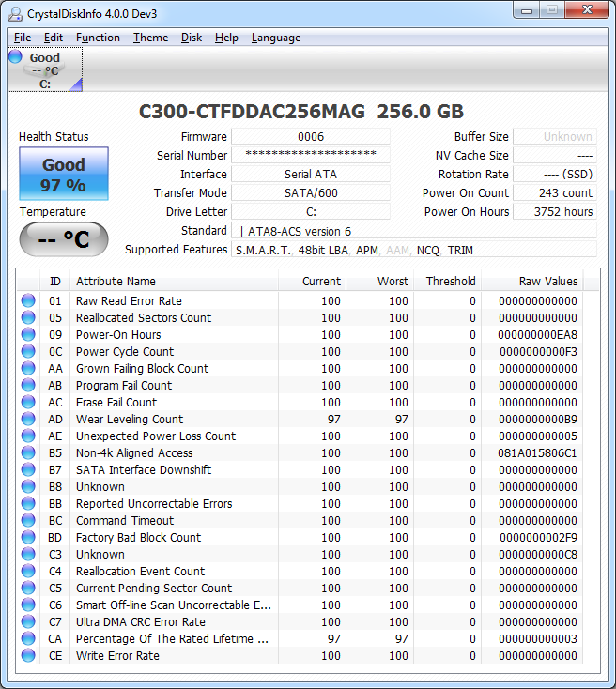Open the Theme menu
The image size is (616, 689).
(x=151, y=38)
